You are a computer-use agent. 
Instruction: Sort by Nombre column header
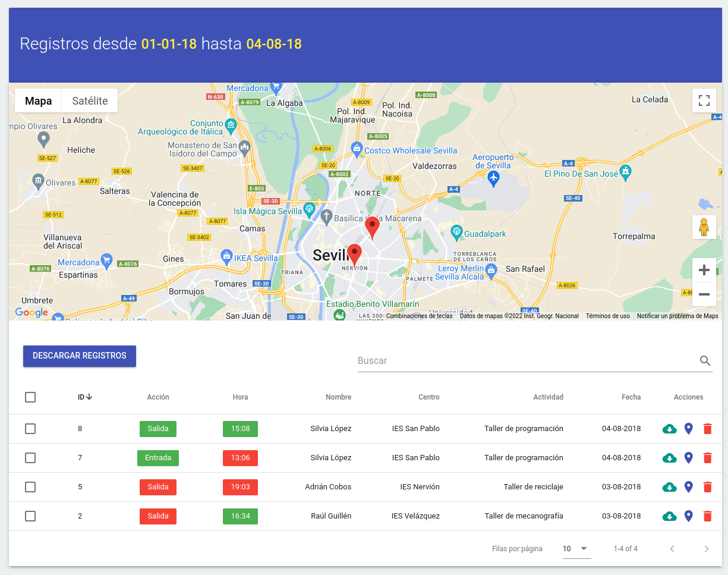pos(338,397)
